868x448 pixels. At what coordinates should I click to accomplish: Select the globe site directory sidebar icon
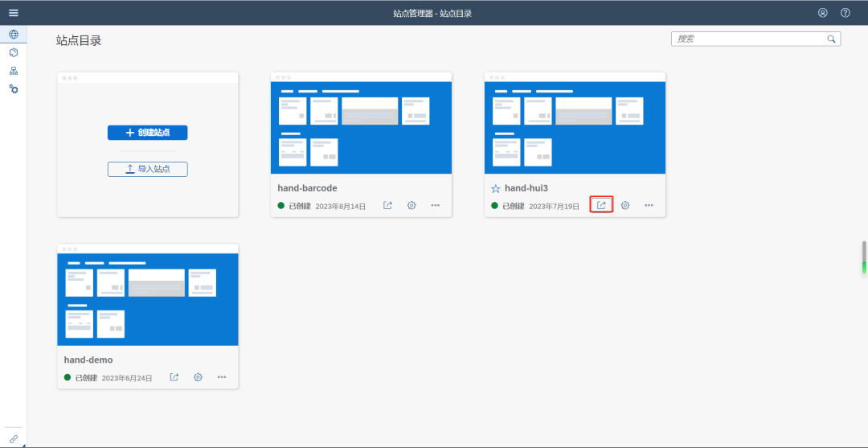14,35
